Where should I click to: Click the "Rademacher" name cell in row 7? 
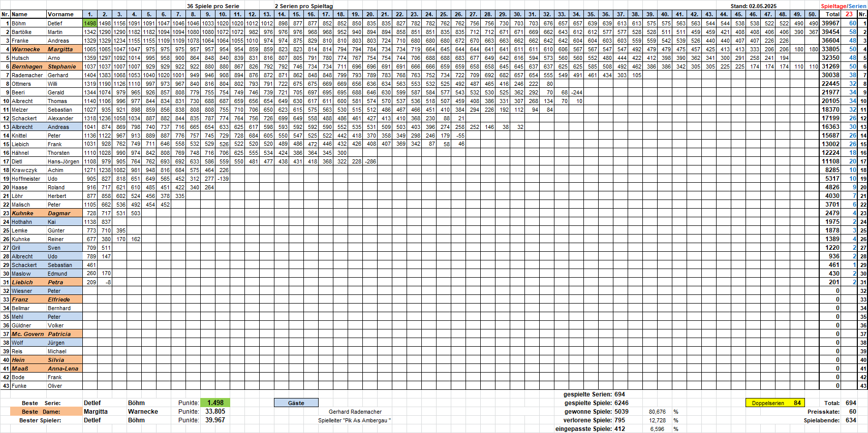point(28,75)
